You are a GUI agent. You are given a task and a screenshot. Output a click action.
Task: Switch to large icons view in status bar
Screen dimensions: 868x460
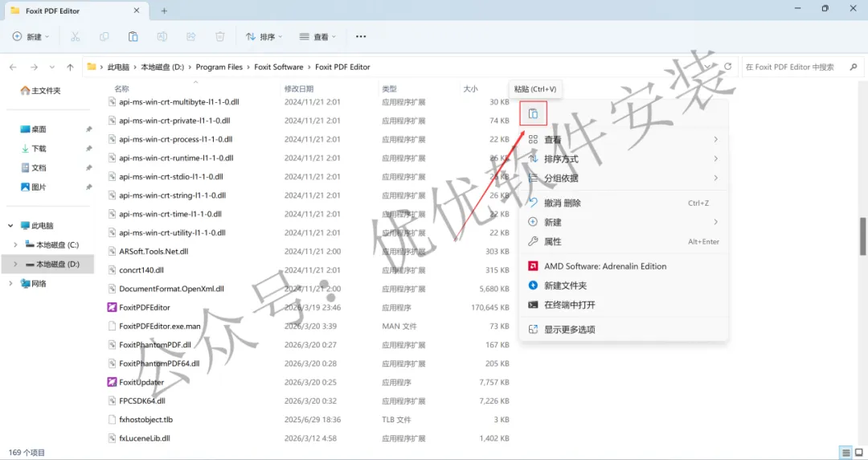click(858, 452)
